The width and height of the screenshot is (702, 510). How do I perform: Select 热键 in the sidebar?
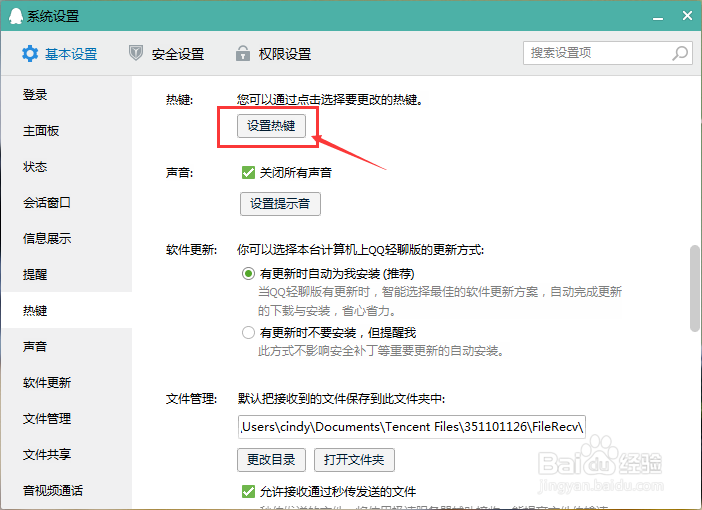(66, 310)
